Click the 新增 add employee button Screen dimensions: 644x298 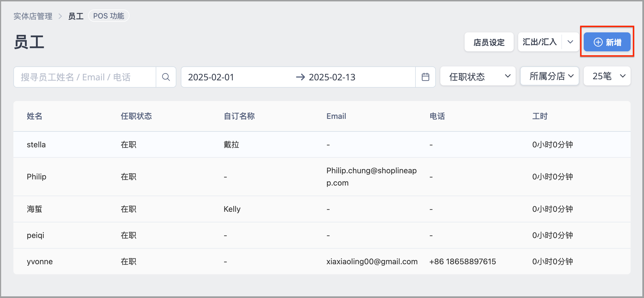click(607, 42)
